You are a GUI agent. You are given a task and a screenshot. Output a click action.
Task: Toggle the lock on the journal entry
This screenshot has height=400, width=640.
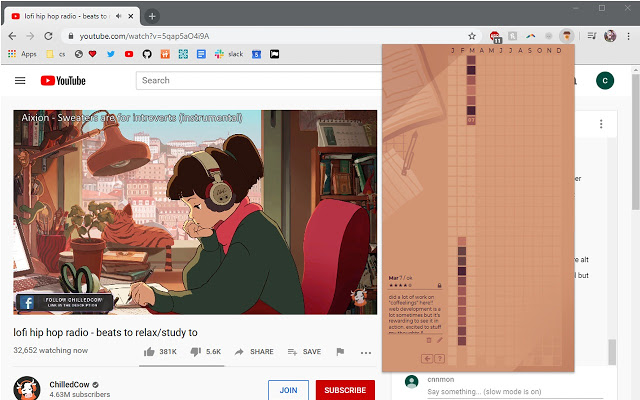[x=440, y=285]
